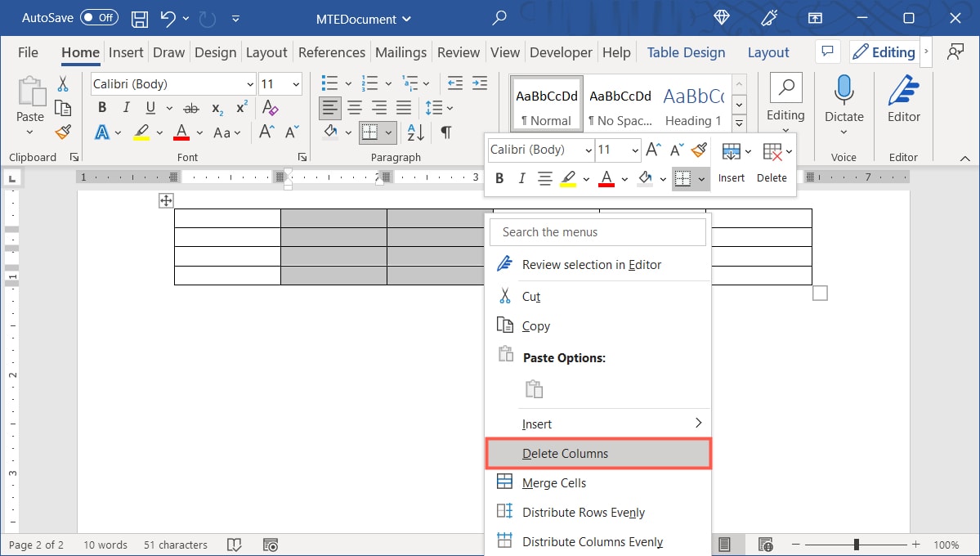Screen dimensions: 980x556
Task: Toggle Italic on the mini toolbar
Action: (x=521, y=178)
